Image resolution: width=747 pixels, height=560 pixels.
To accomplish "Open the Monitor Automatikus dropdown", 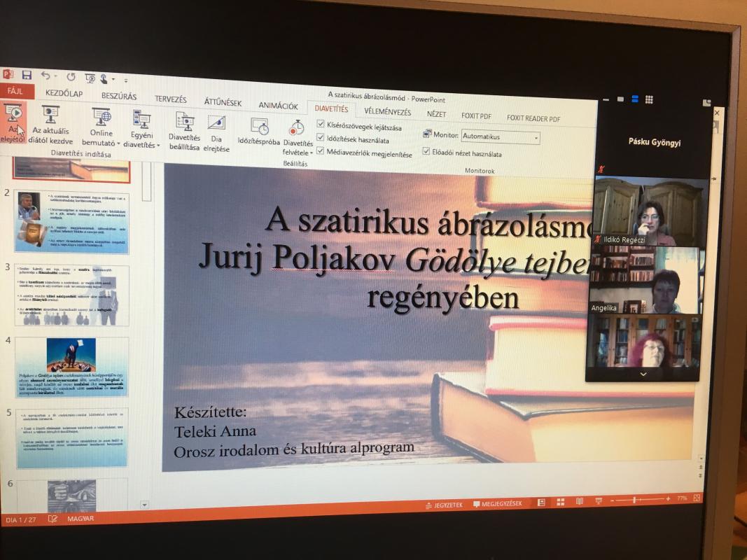I will [501, 137].
